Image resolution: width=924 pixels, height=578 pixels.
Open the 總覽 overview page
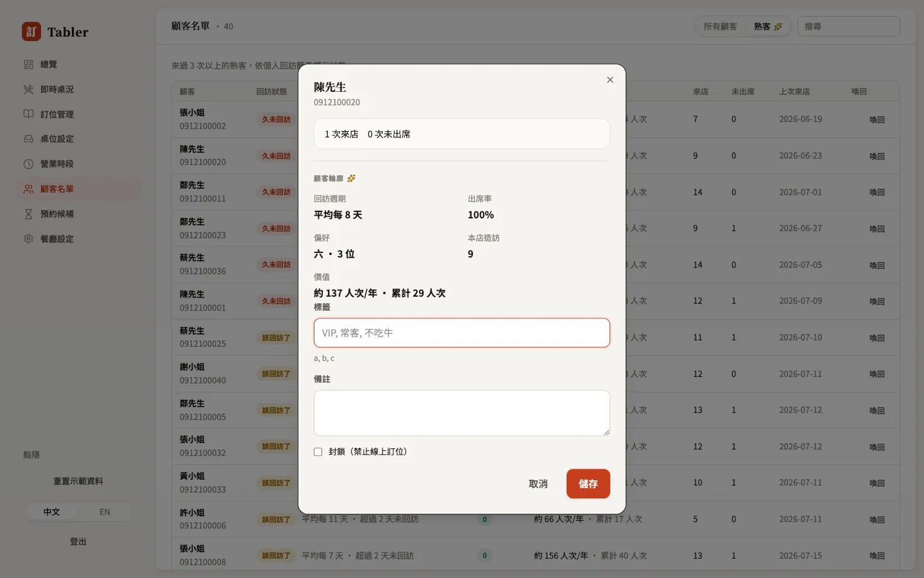(78, 64)
